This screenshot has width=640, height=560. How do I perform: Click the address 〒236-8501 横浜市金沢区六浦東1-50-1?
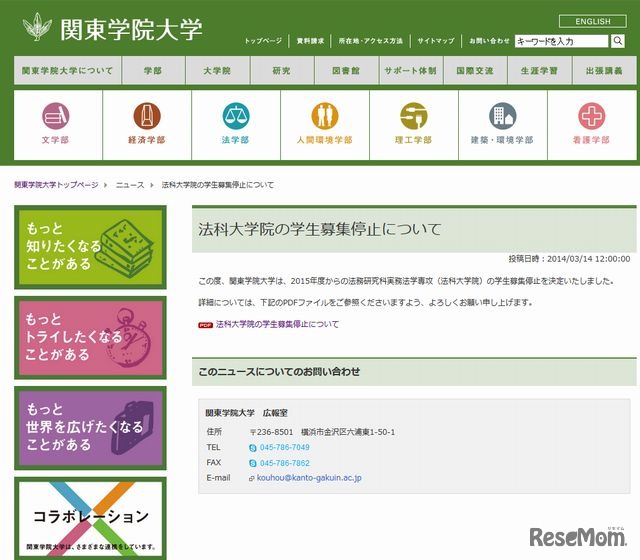coord(322,432)
